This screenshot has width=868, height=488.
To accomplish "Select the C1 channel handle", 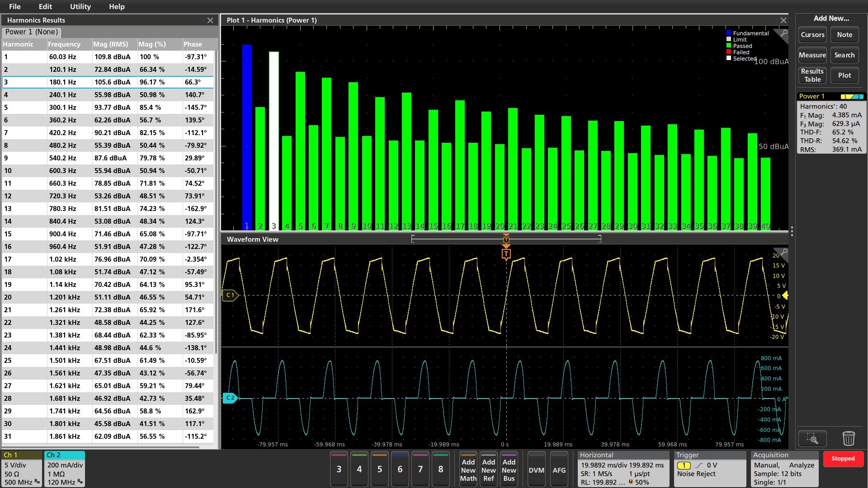I will [x=230, y=295].
